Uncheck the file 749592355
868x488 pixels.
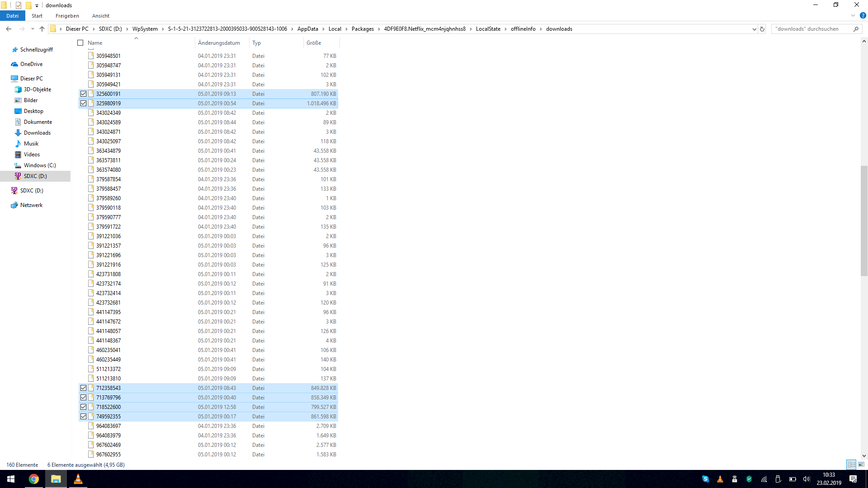(83, 416)
